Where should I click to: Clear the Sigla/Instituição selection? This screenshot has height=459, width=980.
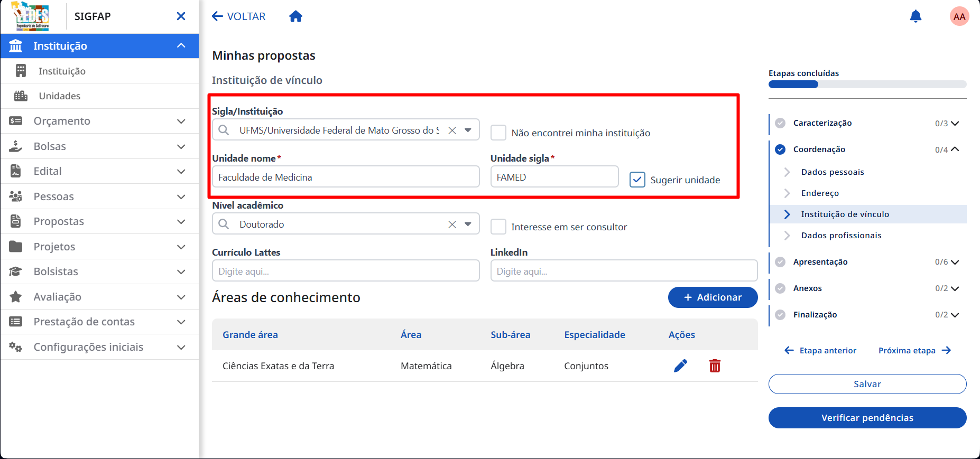pyautogui.click(x=452, y=130)
